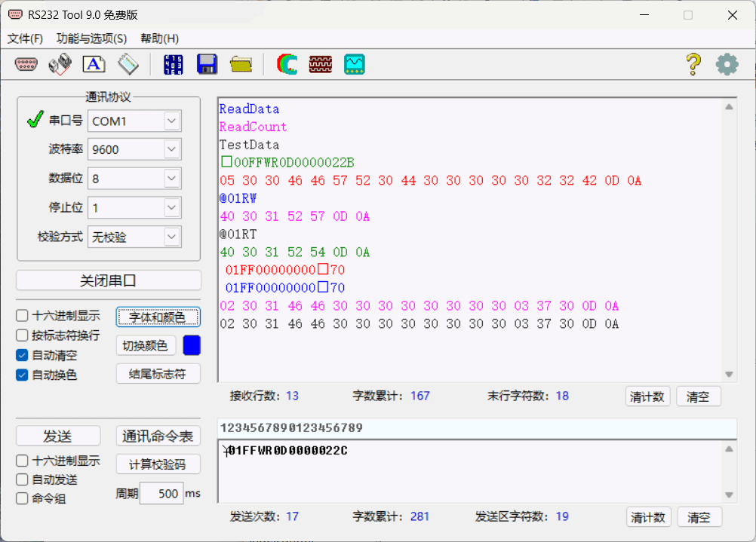Click the green checkmark port status icon
Viewport: 756px width, 542px height.
(x=35, y=119)
